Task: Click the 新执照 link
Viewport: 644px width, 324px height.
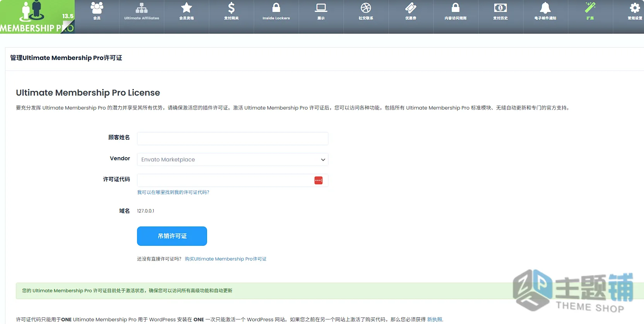Action: [x=435, y=320]
